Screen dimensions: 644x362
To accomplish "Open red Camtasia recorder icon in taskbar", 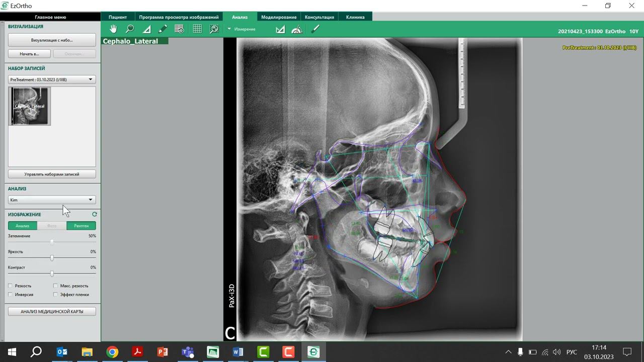I will (x=288, y=352).
